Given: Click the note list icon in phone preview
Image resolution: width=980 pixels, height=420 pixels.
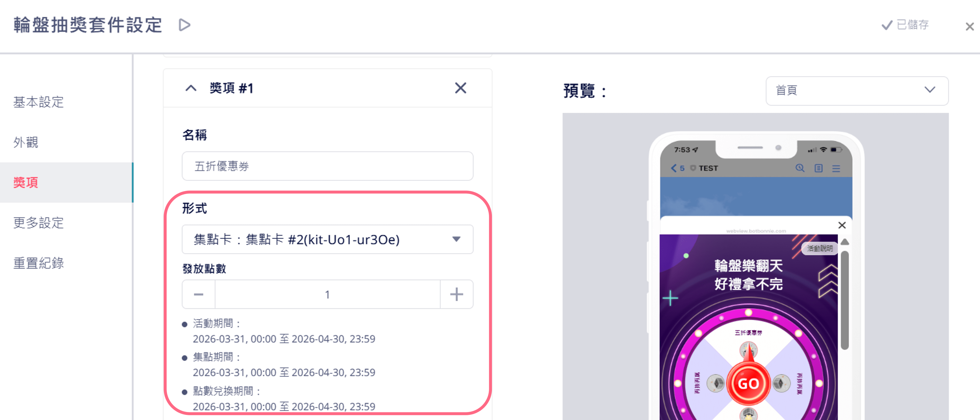Looking at the screenshot, I should click(818, 168).
